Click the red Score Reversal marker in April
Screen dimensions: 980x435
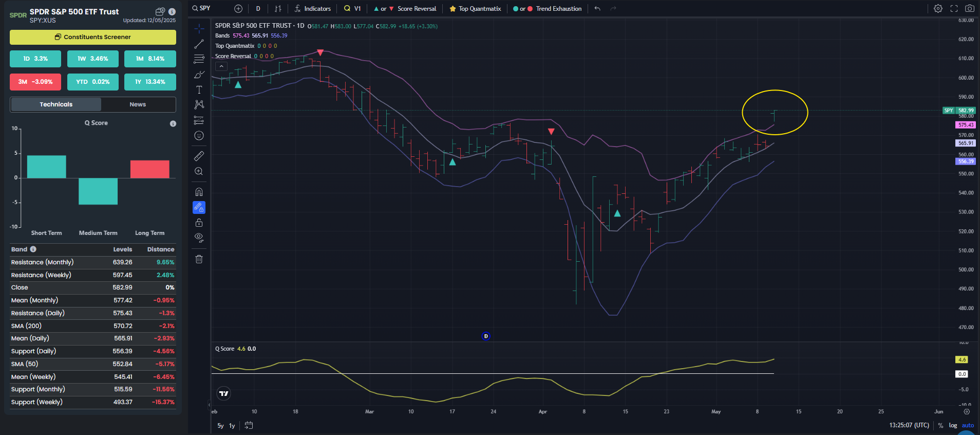[x=551, y=132]
